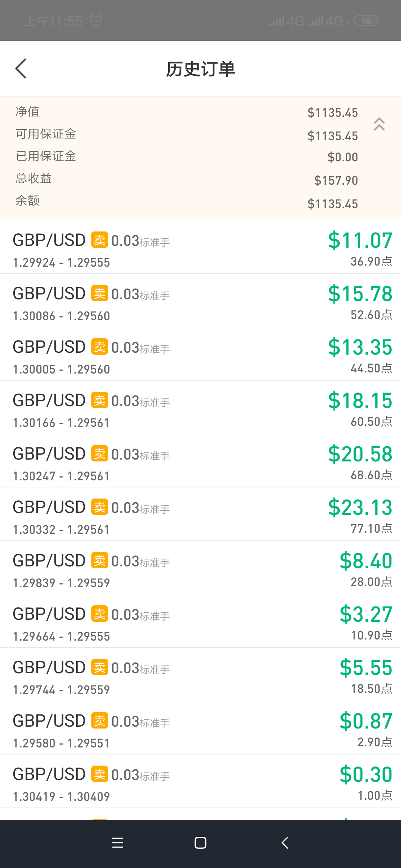The image size is (401, 868).
Task: Open the order priced 1.29839 - 1.29559
Action: click(x=200, y=568)
